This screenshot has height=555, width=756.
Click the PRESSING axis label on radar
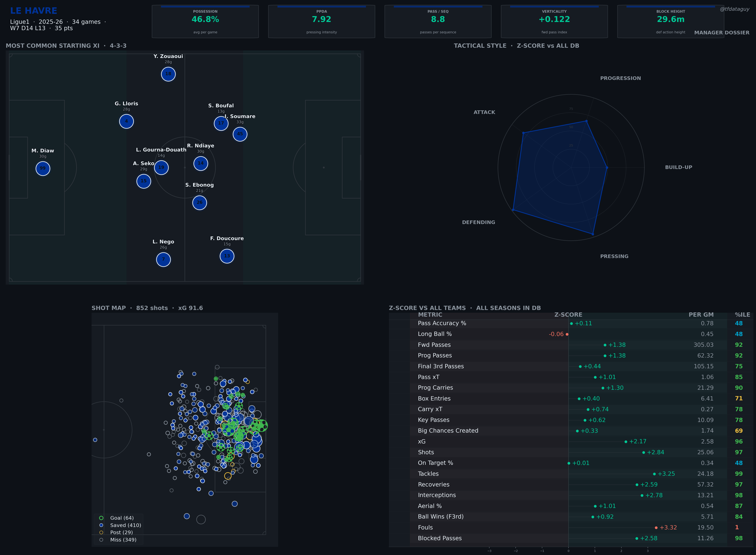tap(614, 256)
